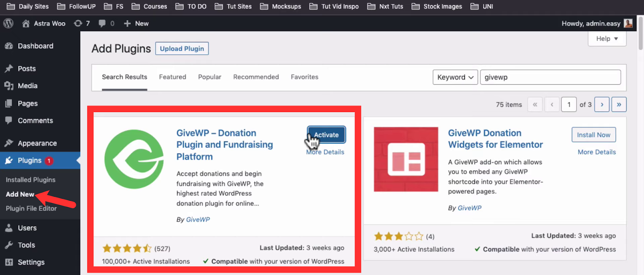Switch to the Featured tab
This screenshot has width=644, height=275.
tap(172, 77)
